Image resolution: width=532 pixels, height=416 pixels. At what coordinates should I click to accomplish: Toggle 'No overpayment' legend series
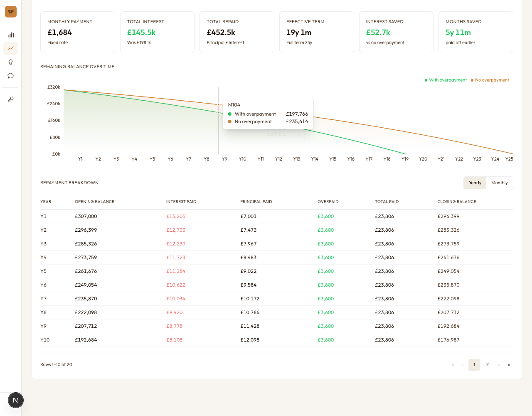pos(490,80)
